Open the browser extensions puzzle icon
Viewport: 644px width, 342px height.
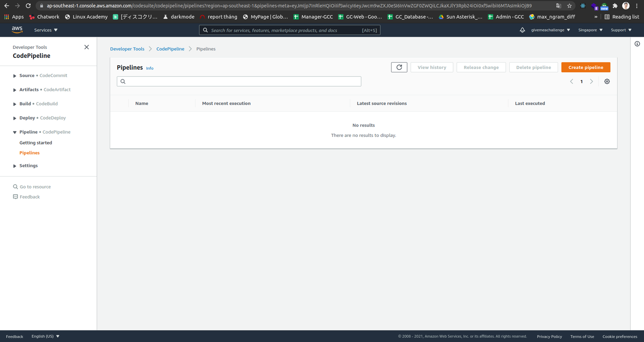pyautogui.click(x=615, y=6)
